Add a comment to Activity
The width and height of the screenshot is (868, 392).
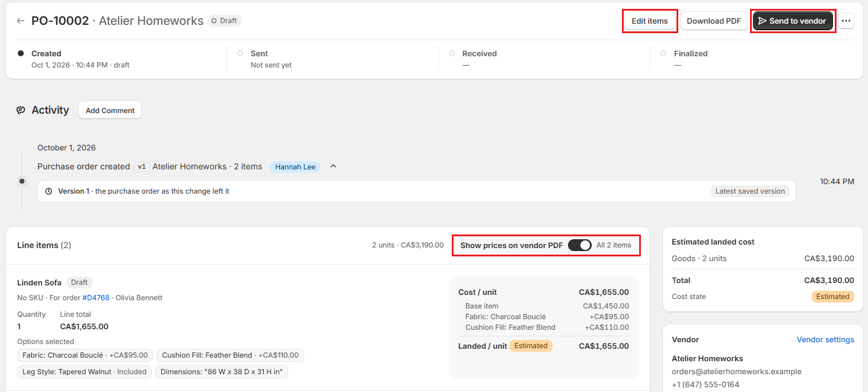110,110
